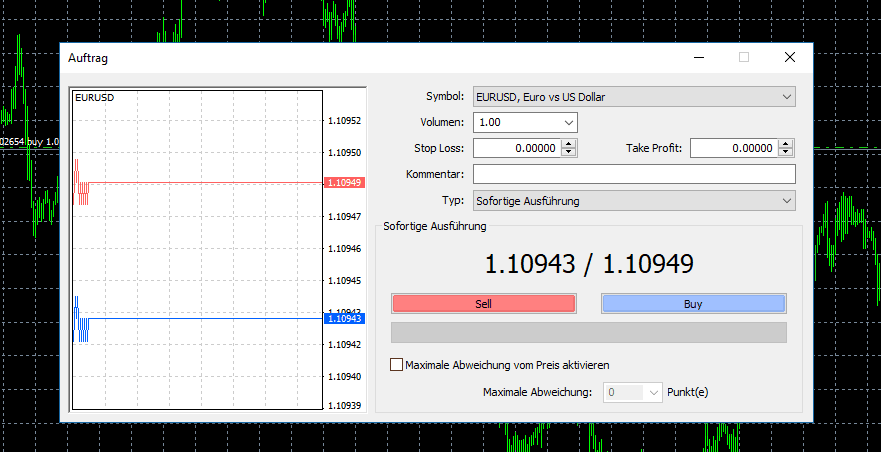The height and width of the screenshot is (452, 881).
Task: Click the price axis value 1.10942
Action: coord(344,344)
